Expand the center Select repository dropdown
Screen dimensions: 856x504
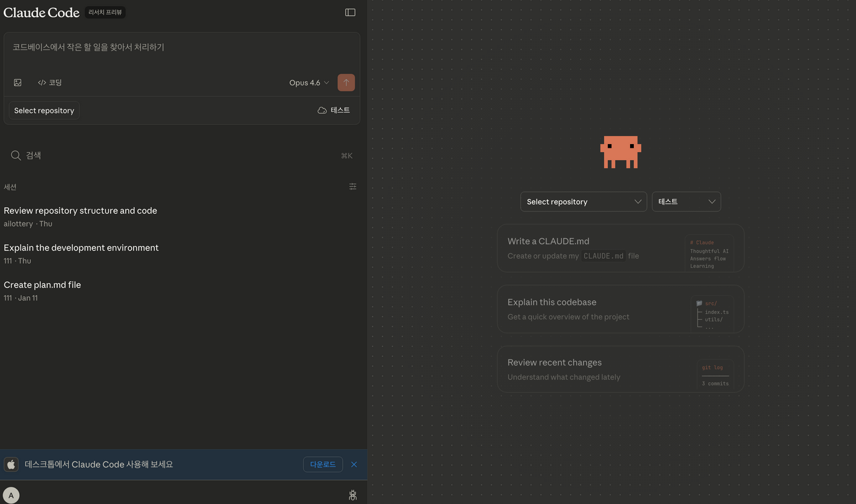(583, 202)
